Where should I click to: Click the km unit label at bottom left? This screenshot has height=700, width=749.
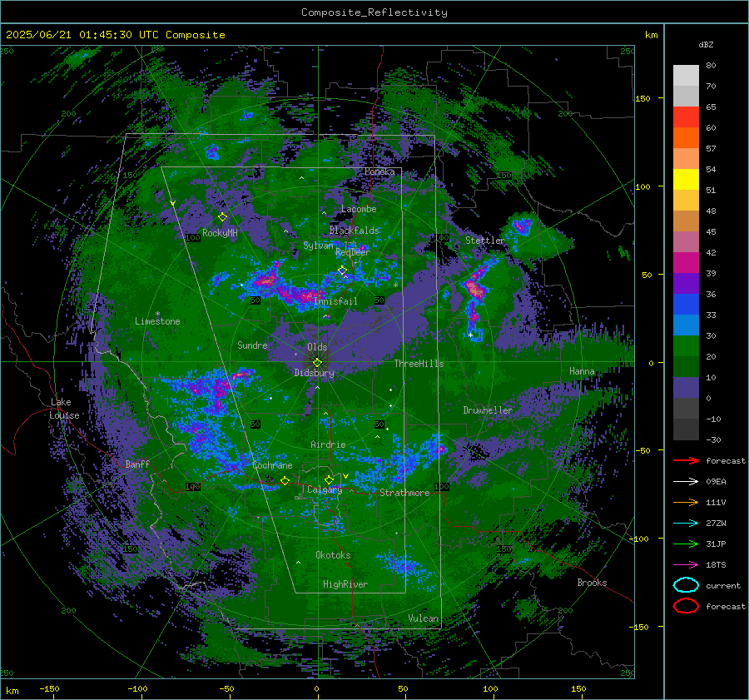click(12, 691)
